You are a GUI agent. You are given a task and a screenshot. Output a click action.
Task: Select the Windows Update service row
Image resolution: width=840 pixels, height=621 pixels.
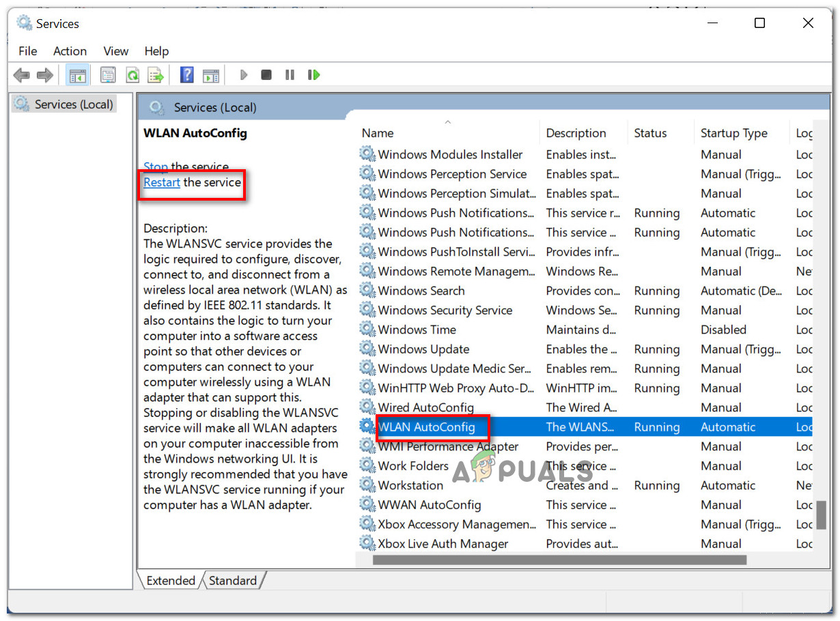423,349
